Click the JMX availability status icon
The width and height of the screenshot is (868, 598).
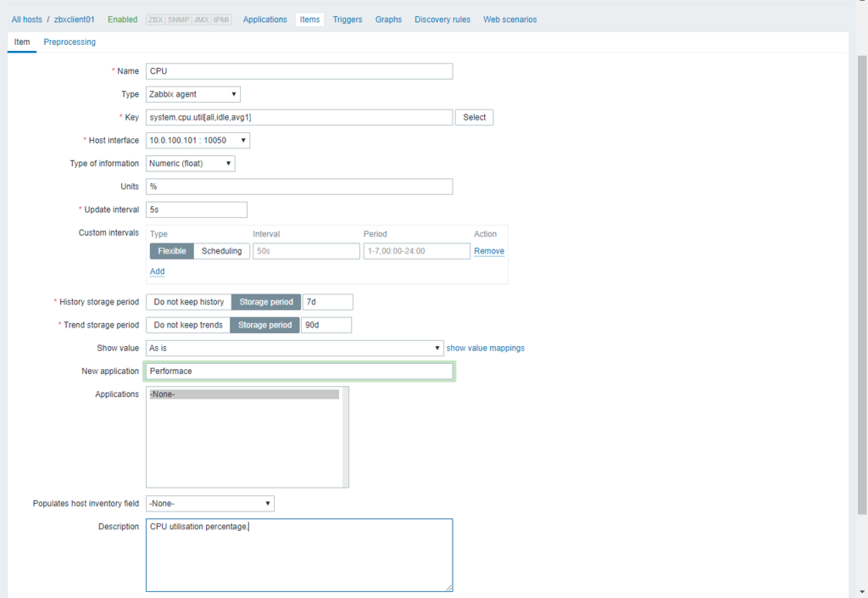pos(201,20)
